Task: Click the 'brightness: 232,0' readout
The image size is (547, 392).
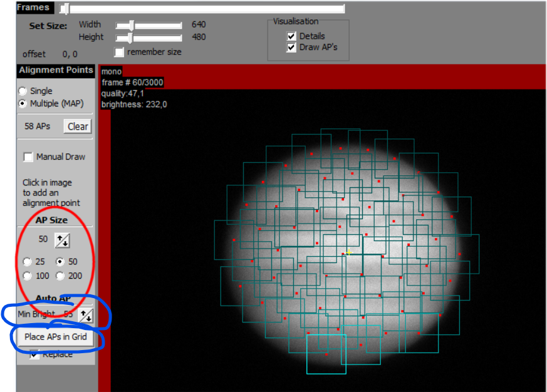Action: click(x=134, y=105)
